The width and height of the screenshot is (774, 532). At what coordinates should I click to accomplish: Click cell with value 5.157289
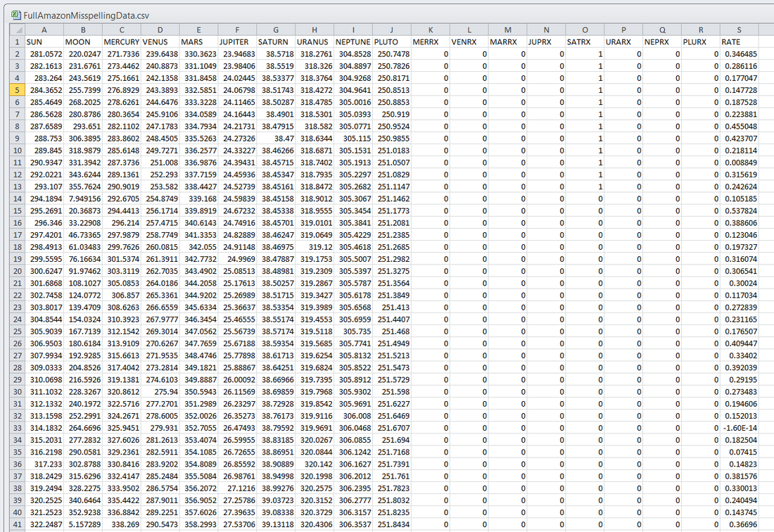pos(82,524)
